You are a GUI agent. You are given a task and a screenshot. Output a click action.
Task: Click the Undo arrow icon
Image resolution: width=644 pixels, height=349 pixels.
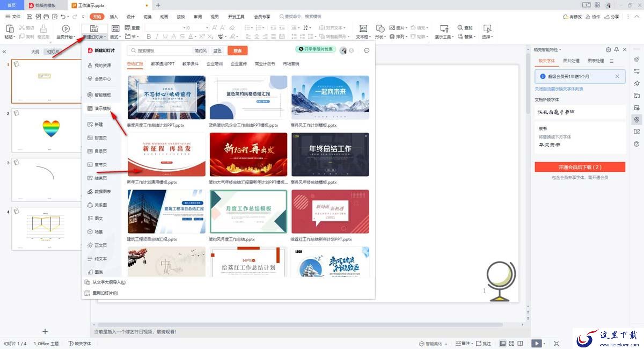[x=63, y=17]
